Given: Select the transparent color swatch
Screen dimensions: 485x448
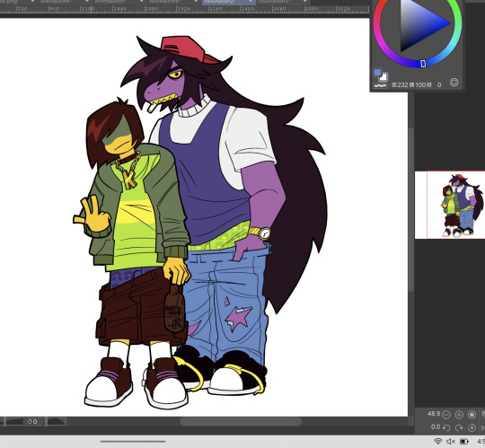Looking at the screenshot, I should (380, 85).
